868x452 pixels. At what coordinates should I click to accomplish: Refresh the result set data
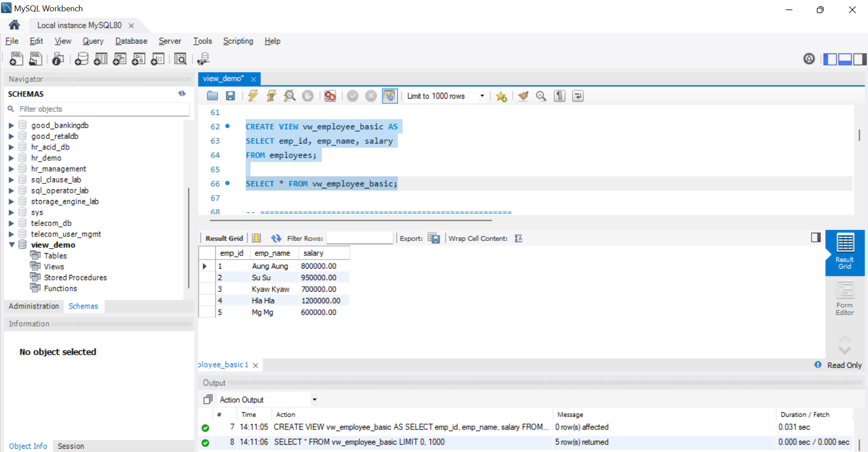click(276, 238)
